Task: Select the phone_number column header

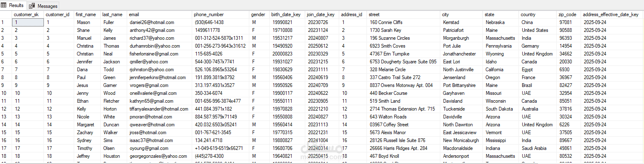Action: click(x=221, y=14)
